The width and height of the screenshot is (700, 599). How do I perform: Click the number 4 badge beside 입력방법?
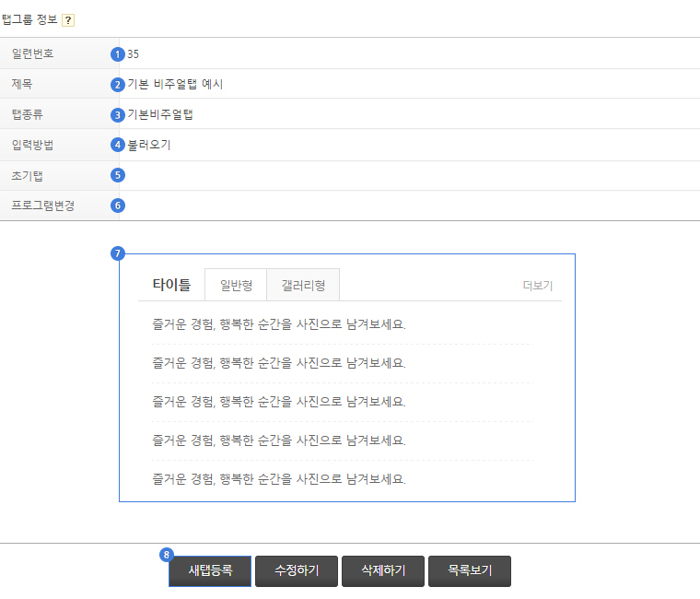pyautogui.click(x=117, y=145)
